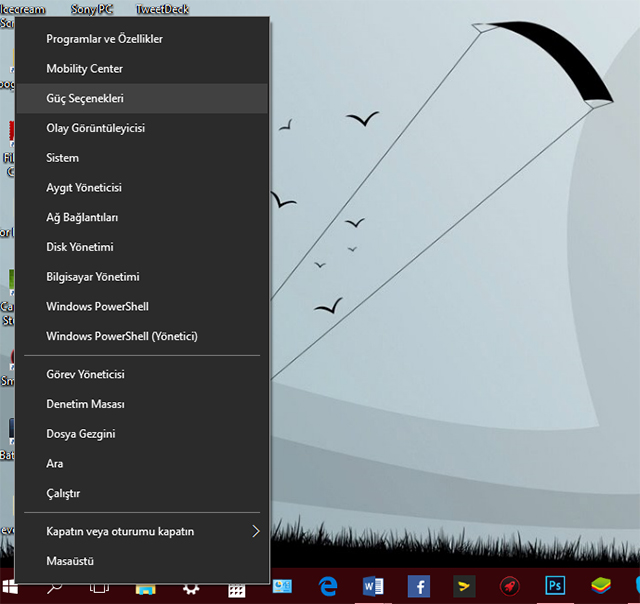The height and width of the screenshot is (604, 640).
Task: Show the desktop via Masaüstü
Action: [142, 561]
